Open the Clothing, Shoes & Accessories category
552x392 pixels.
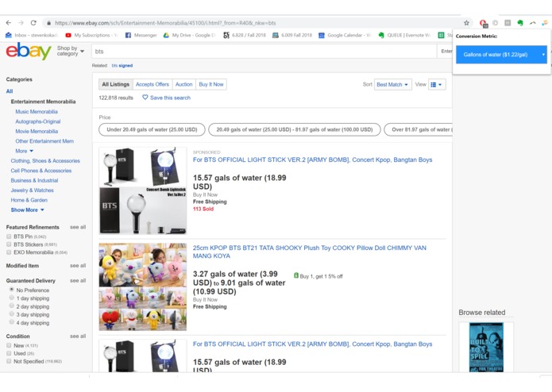[45, 160]
